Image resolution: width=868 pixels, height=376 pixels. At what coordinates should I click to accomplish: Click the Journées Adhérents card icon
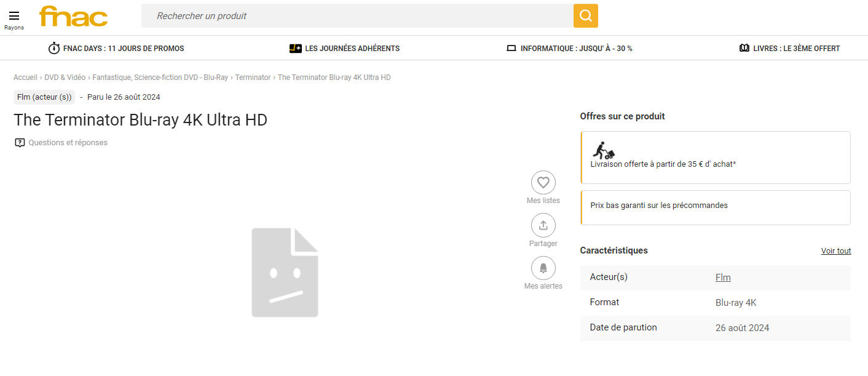[x=295, y=48]
